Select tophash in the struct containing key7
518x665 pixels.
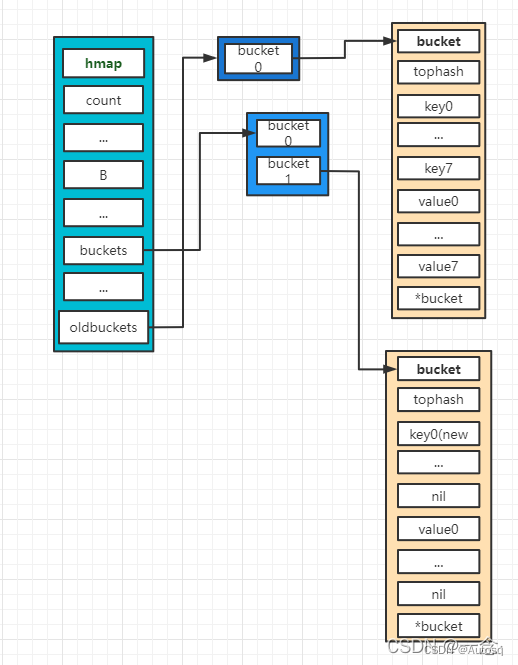pyautogui.click(x=439, y=72)
